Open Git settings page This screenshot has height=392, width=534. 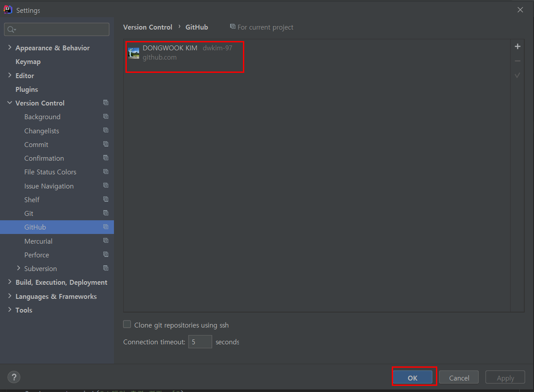(29, 213)
